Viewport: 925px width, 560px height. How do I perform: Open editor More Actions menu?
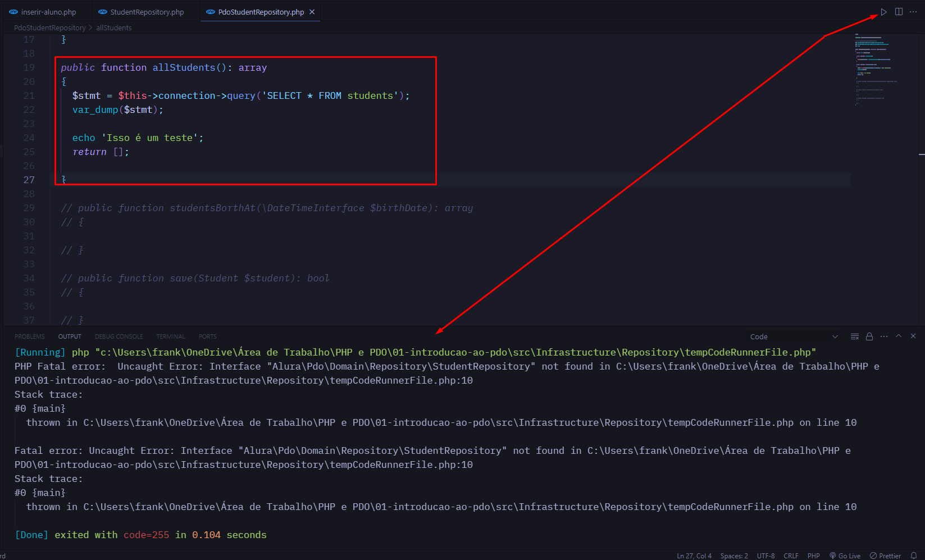913,12
